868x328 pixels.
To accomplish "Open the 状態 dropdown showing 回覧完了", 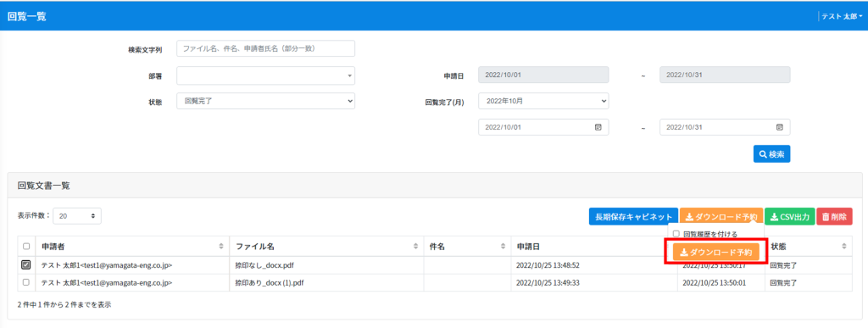I will [x=265, y=101].
